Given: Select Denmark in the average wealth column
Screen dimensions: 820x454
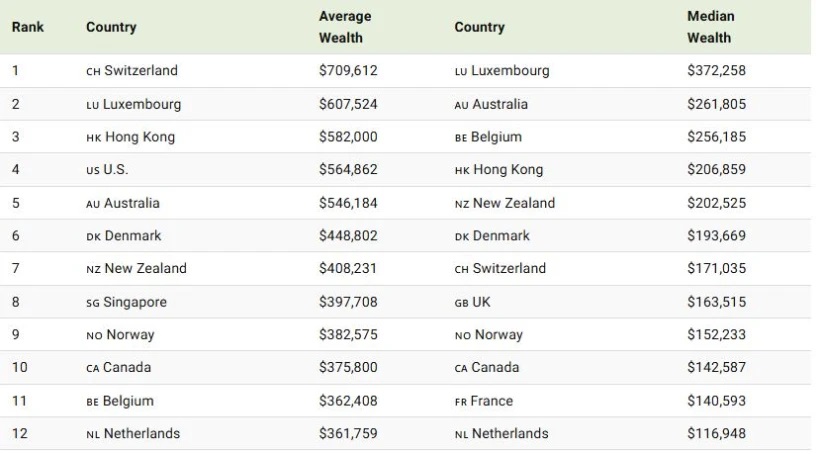Looking at the screenshot, I should pos(133,235).
